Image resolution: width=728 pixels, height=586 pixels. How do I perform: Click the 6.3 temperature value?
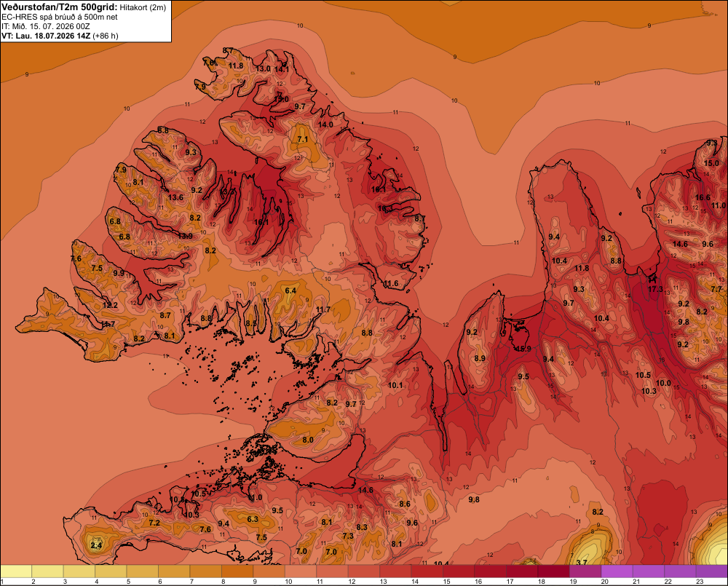coord(252,519)
